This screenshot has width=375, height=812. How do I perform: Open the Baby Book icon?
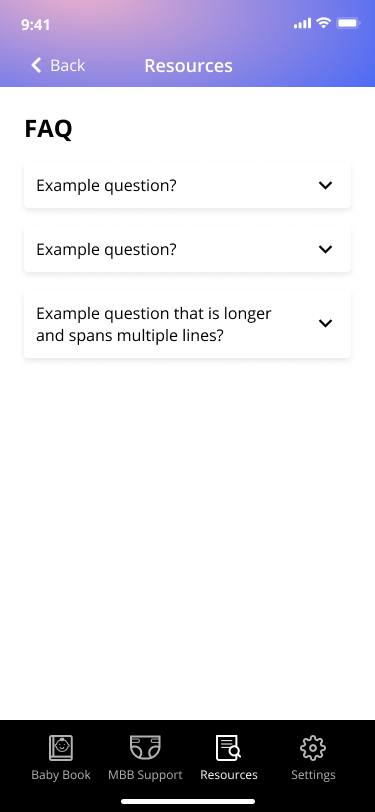(x=61, y=748)
